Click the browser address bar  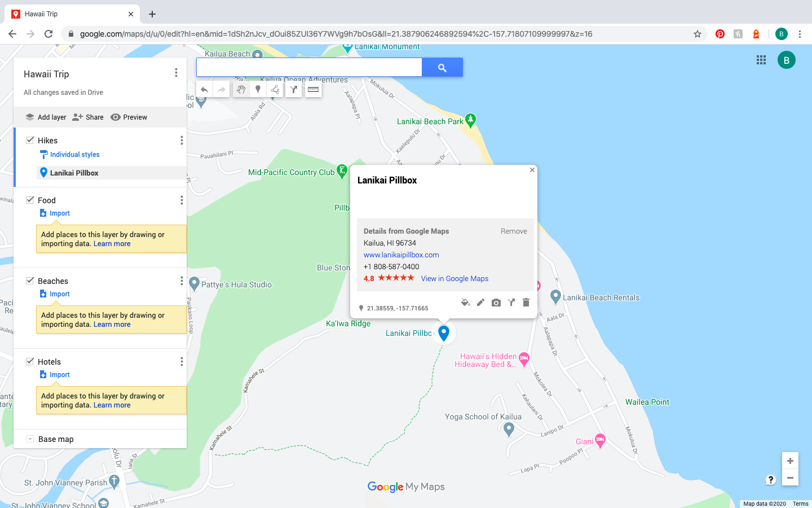383,34
